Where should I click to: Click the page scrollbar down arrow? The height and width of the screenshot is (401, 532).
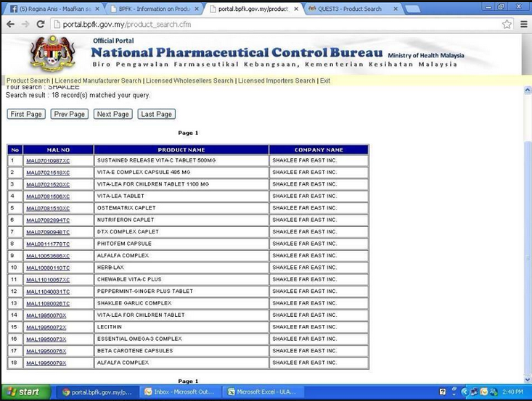click(x=527, y=379)
